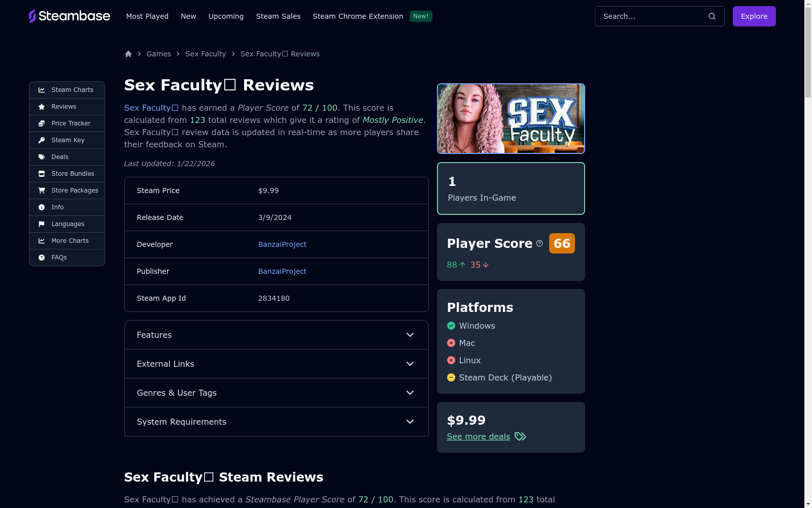Click the Mostly Positive rating text
The width and height of the screenshot is (812, 508).
click(x=393, y=120)
